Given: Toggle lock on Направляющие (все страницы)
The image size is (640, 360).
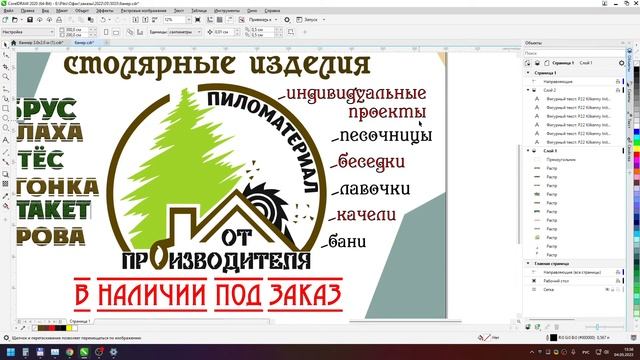Looking at the screenshot, I should (x=618, y=272).
